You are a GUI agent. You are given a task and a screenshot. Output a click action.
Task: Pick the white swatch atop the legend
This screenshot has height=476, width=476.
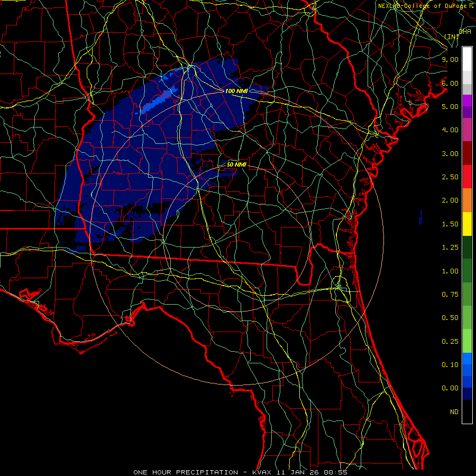point(467,59)
